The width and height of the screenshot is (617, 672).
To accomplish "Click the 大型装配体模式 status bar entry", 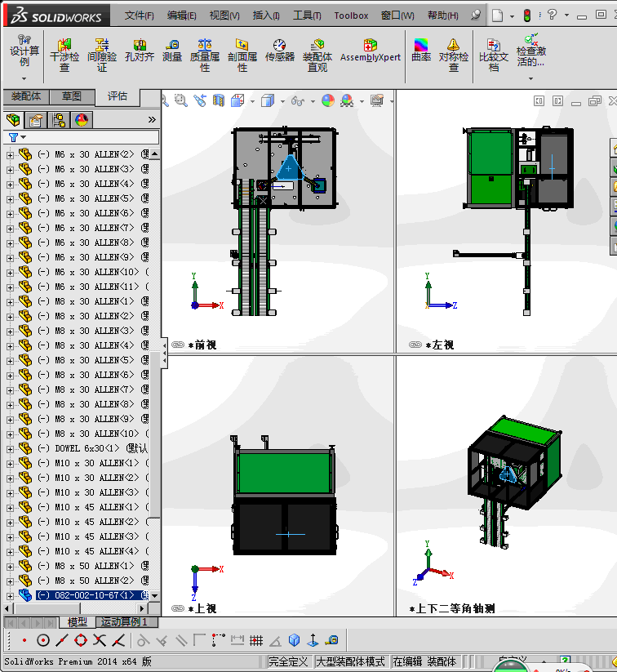I will (x=350, y=661).
